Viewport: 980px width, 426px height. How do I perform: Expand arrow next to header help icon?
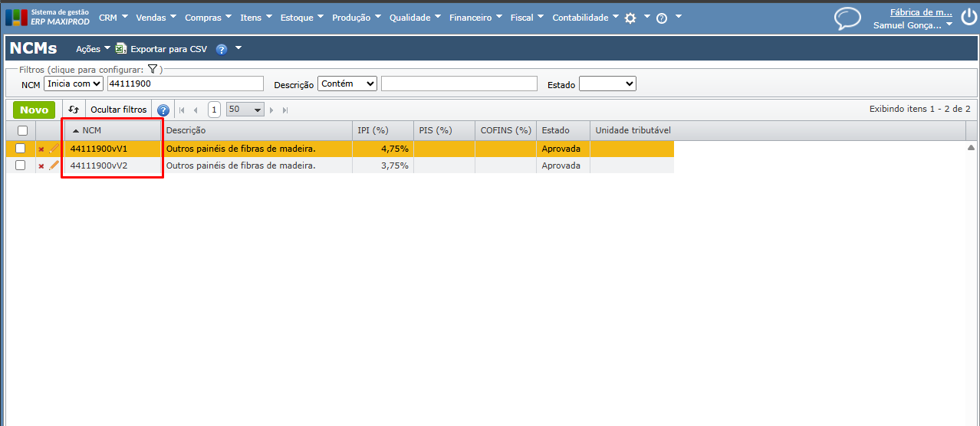[x=238, y=48]
